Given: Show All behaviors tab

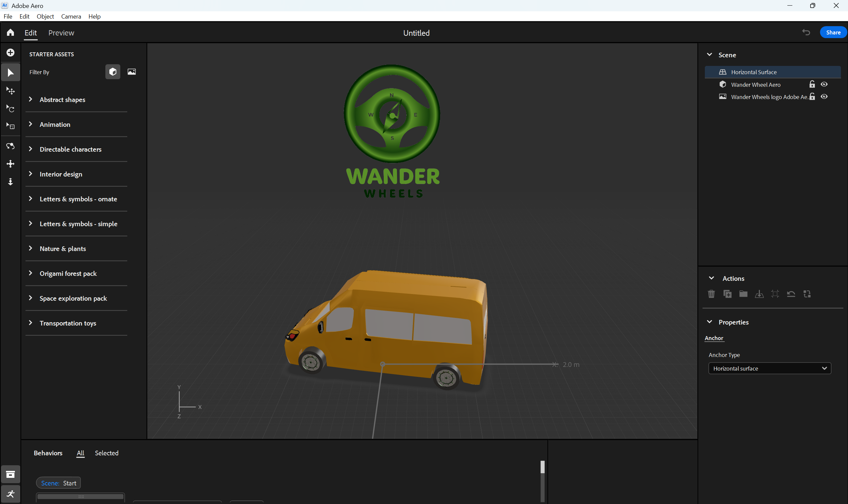Looking at the screenshot, I should point(80,453).
